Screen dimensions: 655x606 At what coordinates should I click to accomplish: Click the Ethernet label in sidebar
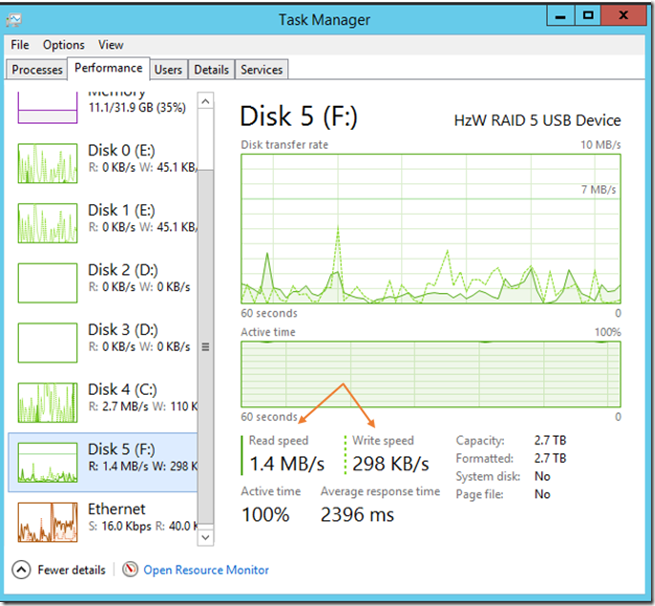[x=117, y=509]
